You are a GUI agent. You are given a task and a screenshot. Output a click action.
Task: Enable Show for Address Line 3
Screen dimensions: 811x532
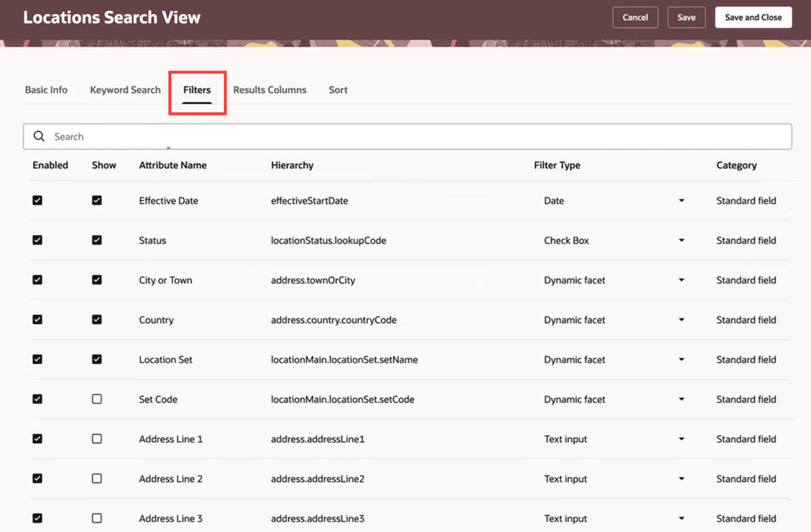[97, 518]
